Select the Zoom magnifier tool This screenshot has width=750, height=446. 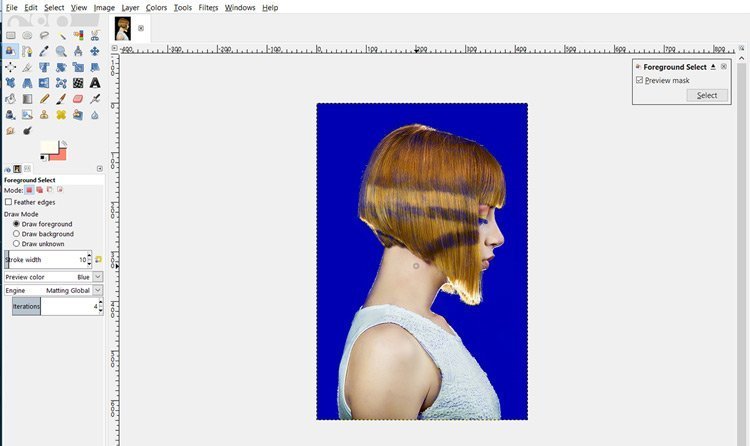click(61, 51)
